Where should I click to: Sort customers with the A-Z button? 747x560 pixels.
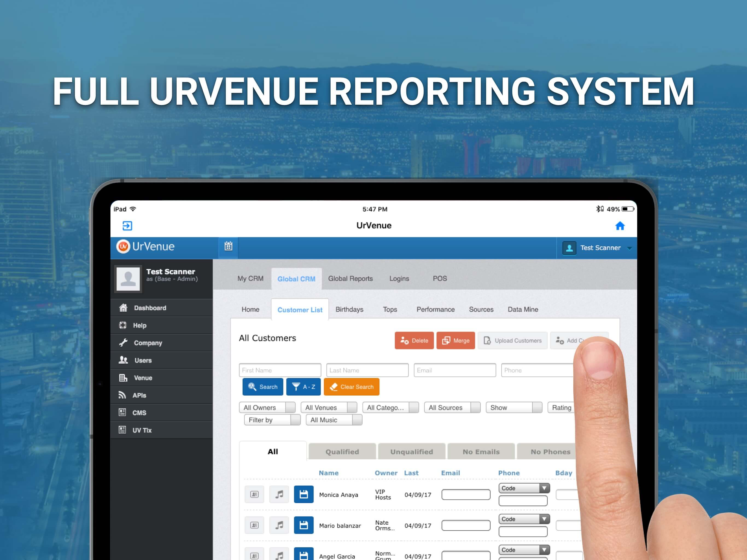(303, 387)
